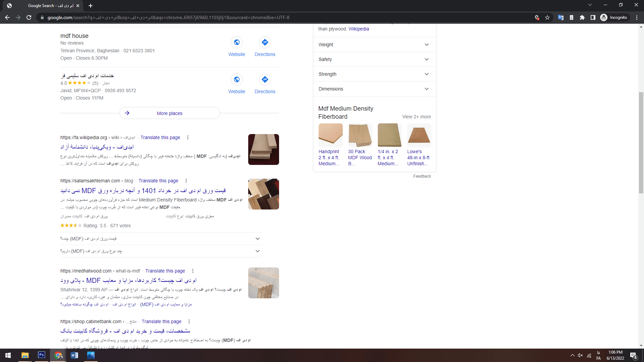This screenshot has height=362, width=644.
Task: Open a new tab with the plus icon
Action: tap(91, 6)
